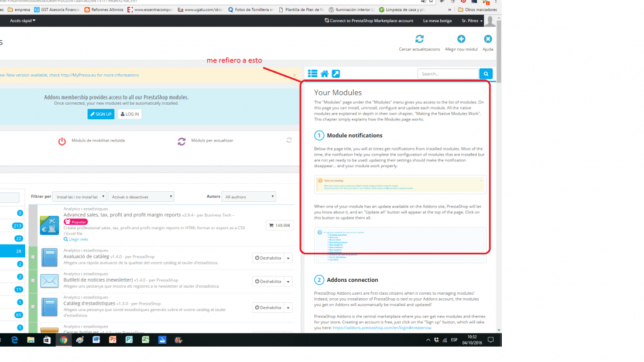The width and height of the screenshot is (644, 362).
Task: Click Catàleg d'estadístiques module icon
Action: point(49,308)
